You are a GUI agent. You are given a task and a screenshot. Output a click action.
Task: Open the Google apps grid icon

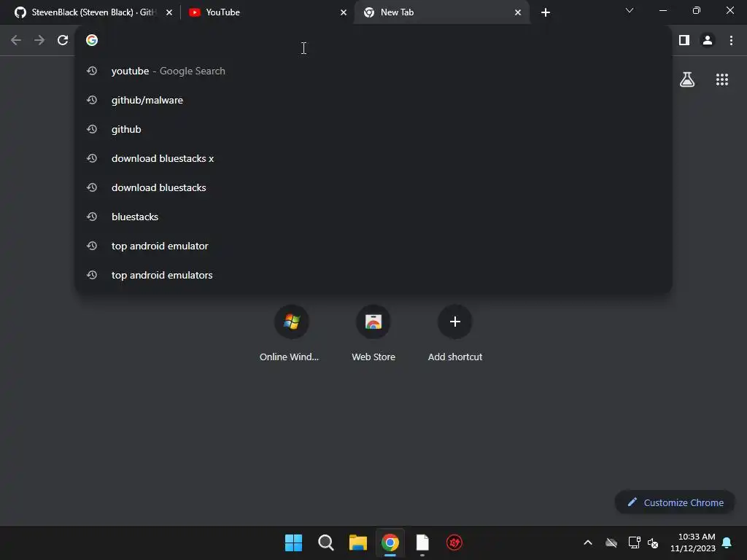[x=722, y=79]
